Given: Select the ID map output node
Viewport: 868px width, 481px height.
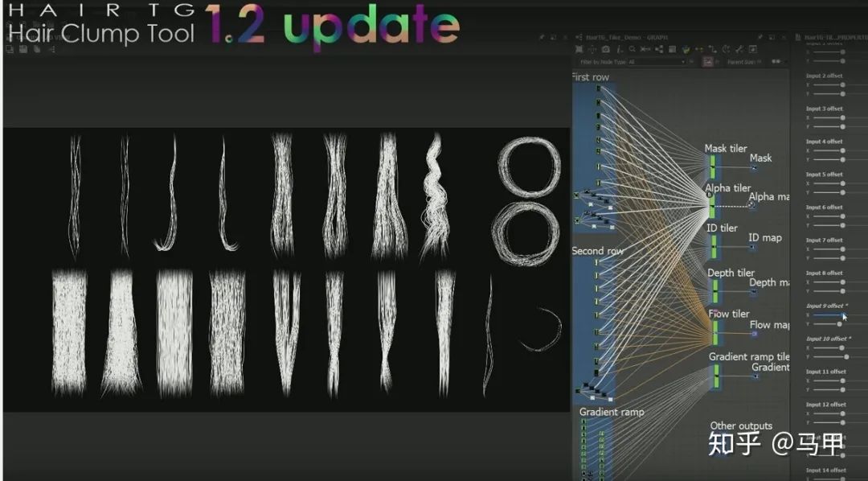Looking at the screenshot, I should pyautogui.click(x=752, y=247).
